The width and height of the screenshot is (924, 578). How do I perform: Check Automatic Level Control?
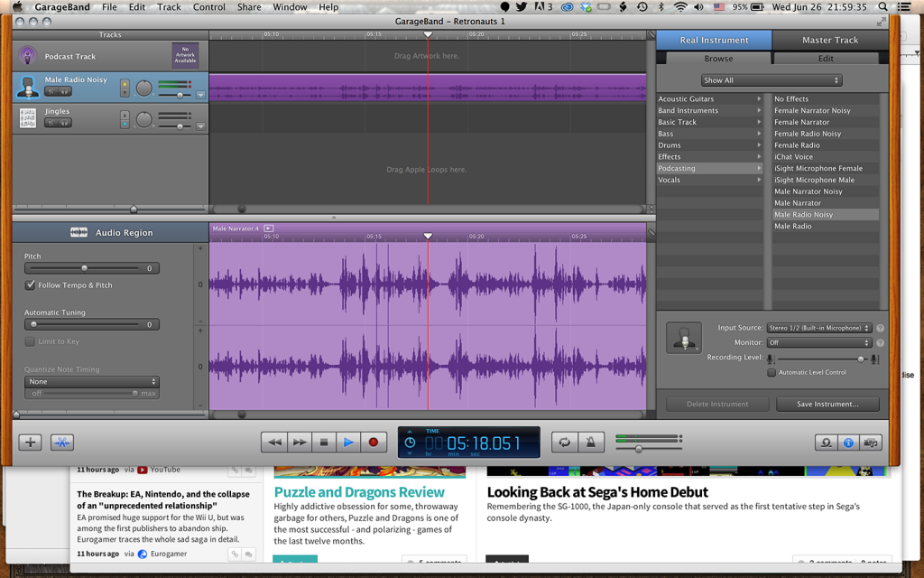[x=771, y=372]
